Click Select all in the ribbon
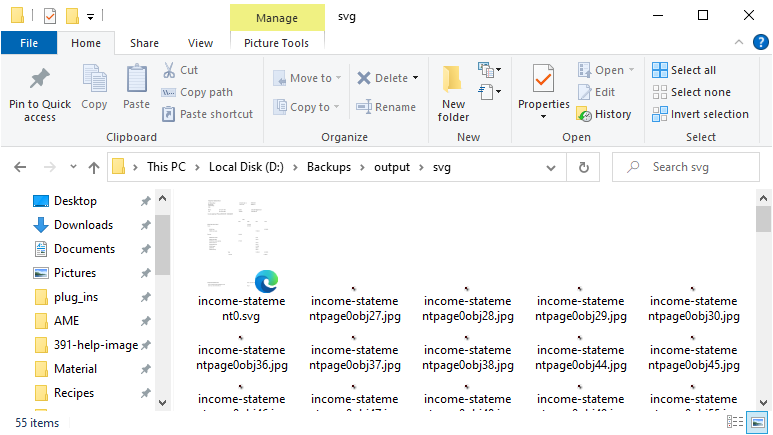 tap(684, 70)
